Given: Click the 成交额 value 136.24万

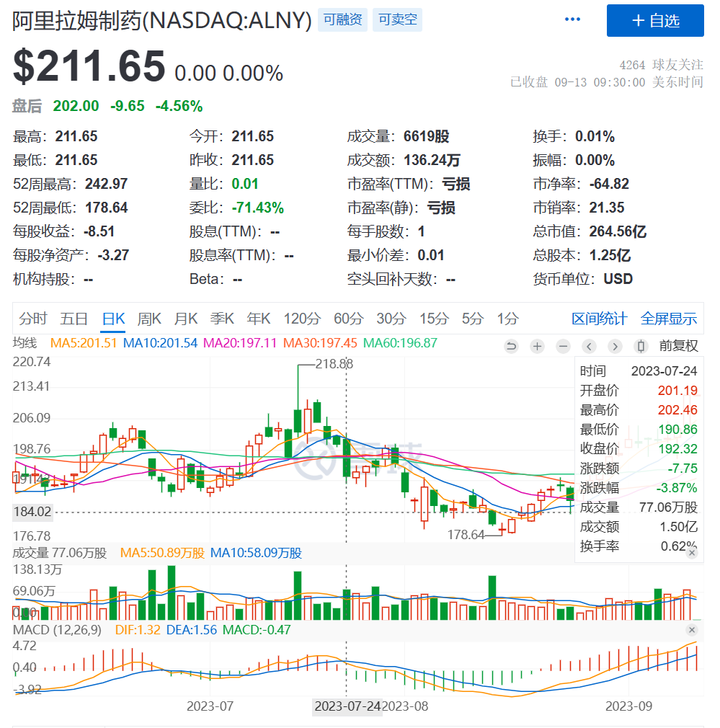Looking at the screenshot, I should pos(432,160).
